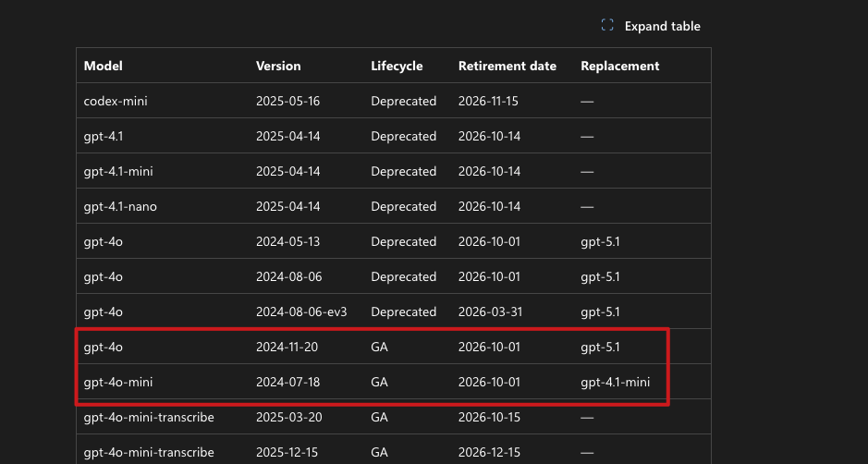Click 'Deprecated' in the 2024-08-06-ev3 row
Image resolution: width=868 pixels, height=464 pixels.
pos(404,311)
